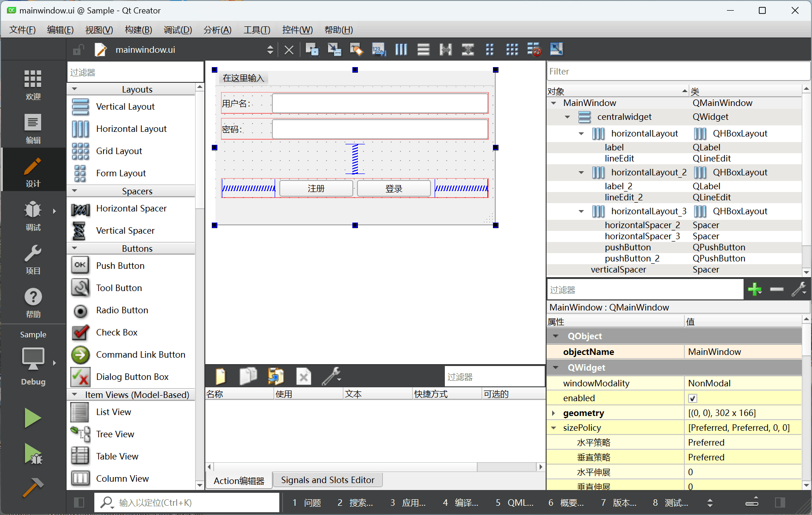Open the 构建(B) menu
Viewport: 812px width, 515px height.
click(138, 30)
